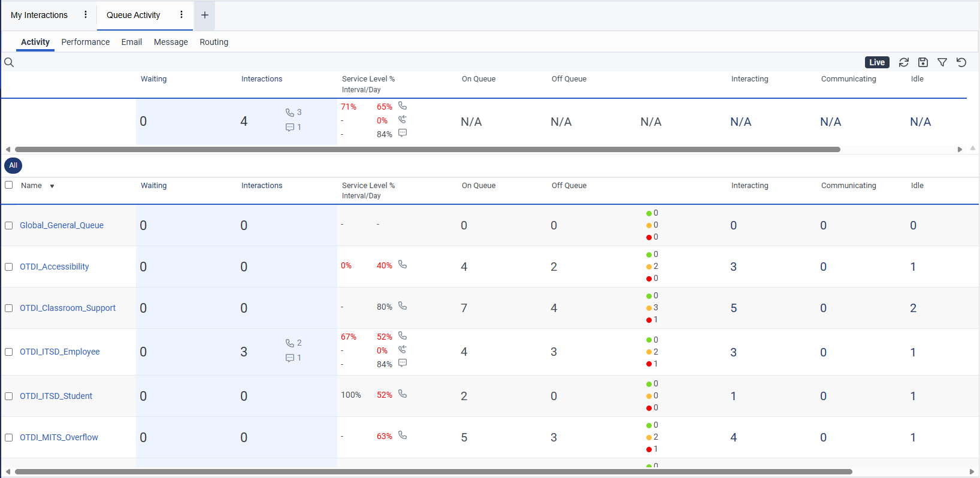Toggle the Live button
Viewport: 980px width, 478px height.
coord(877,62)
